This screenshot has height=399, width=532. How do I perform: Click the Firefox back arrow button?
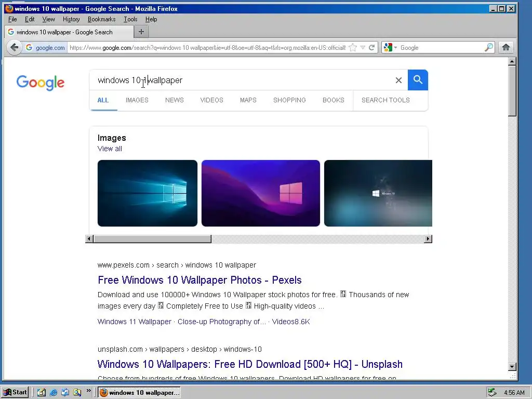(14, 47)
